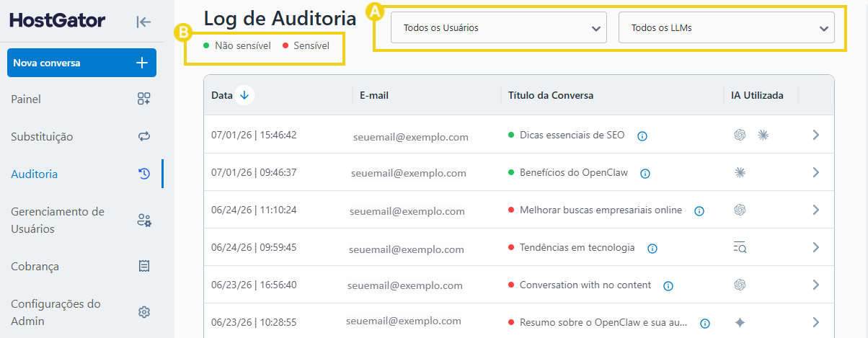Click info icon for Melhorar buscas empresariais online
868x338 pixels.
699,210
